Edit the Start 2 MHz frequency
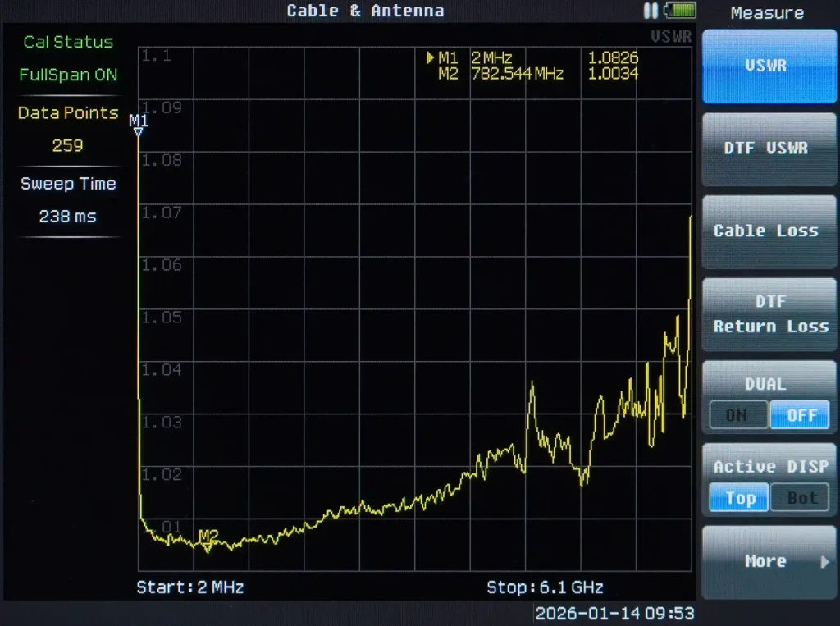 pyautogui.click(x=190, y=587)
